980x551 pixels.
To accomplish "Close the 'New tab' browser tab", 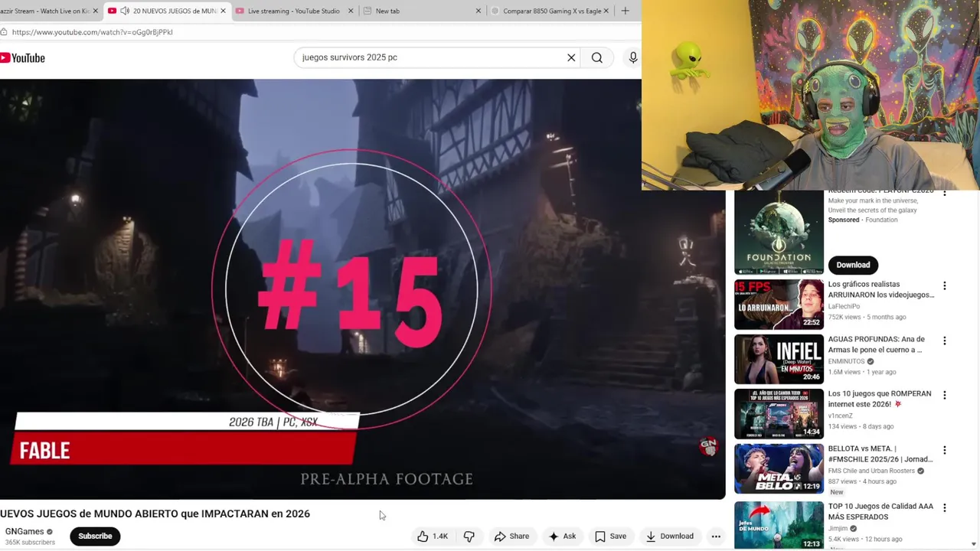I will point(479,11).
